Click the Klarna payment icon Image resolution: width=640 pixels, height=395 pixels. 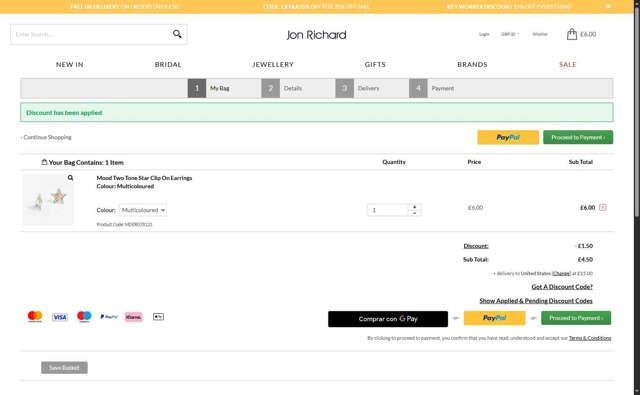(x=133, y=317)
